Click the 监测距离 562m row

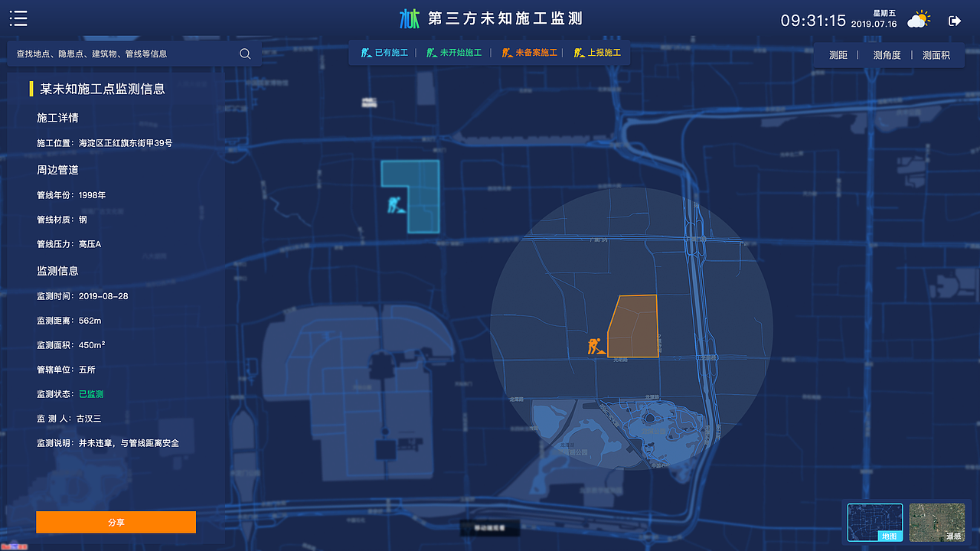(69, 321)
